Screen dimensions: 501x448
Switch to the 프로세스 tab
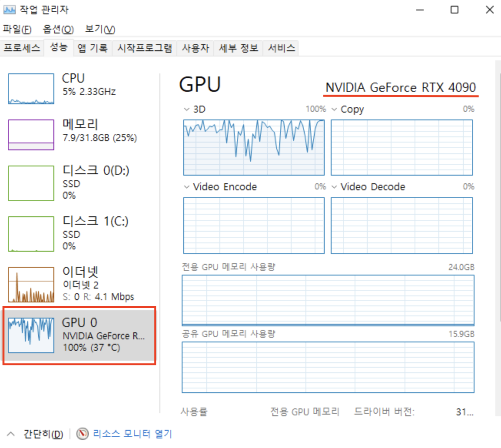pos(22,48)
